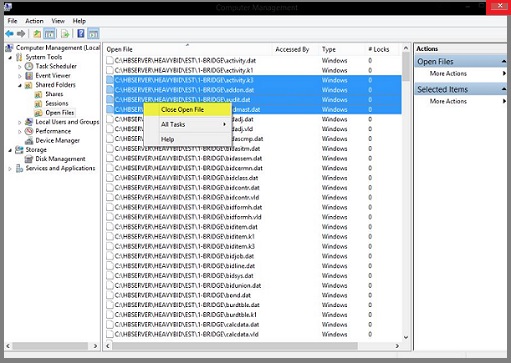This screenshot has height=363, width=511.
Task: Select System Tools in tree
Action: pos(44,57)
